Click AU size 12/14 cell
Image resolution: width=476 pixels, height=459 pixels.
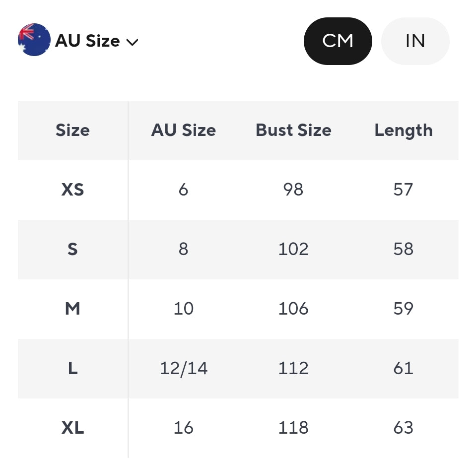(183, 368)
